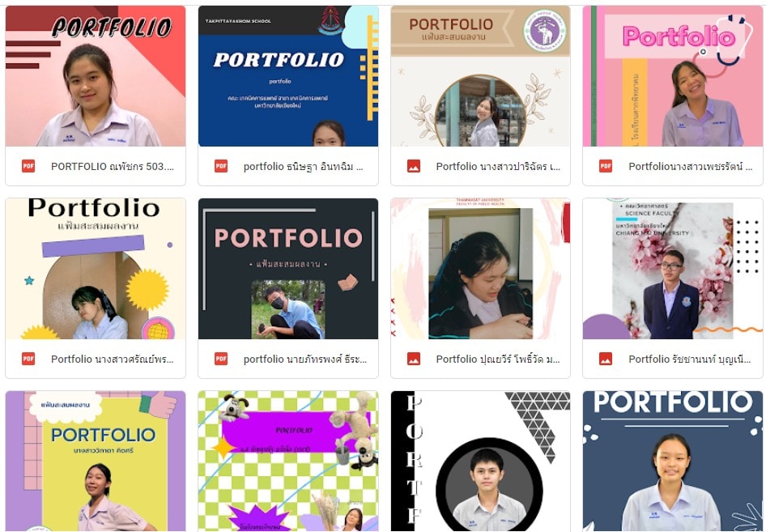Open the blue Takpittayakhom School portfolio thumbnail
Viewport: 766px width, 532px height.
click(287, 76)
